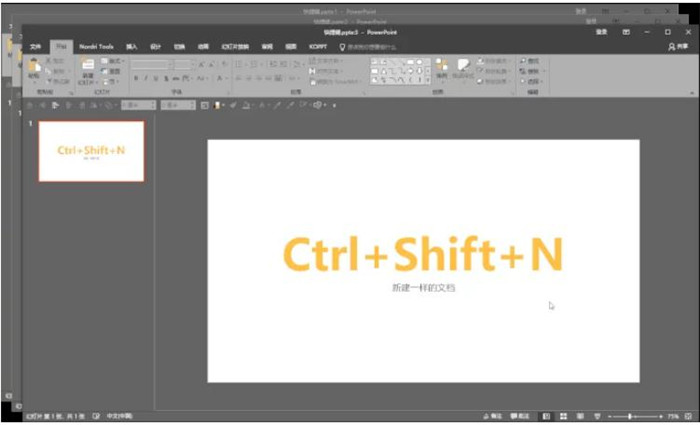Click the Reset button in Slides group

pyautogui.click(x=112, y=71)
